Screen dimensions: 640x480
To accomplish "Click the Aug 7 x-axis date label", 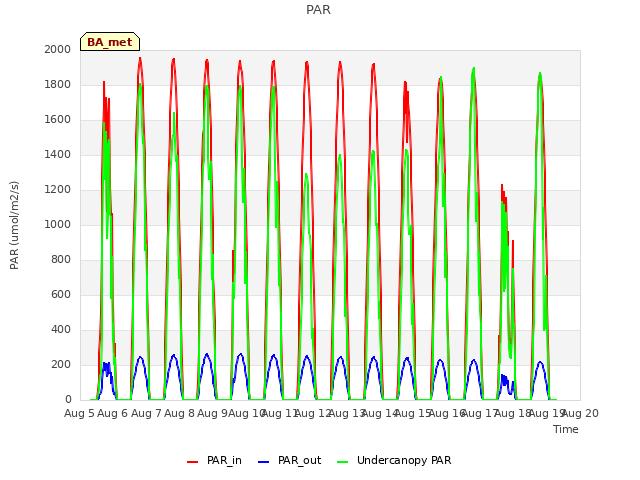I will click(x=146, y=413).
